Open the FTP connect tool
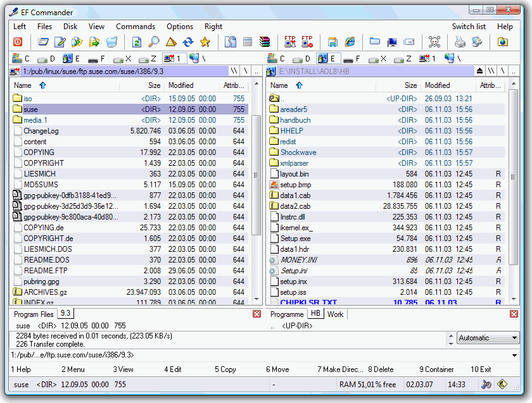The image size is (532, 403). click(x=289, y=42)
